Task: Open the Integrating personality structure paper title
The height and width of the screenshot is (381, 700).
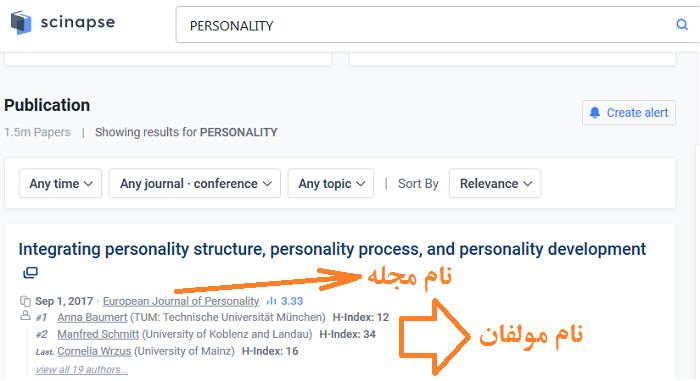Action: [x=332, y=249]
